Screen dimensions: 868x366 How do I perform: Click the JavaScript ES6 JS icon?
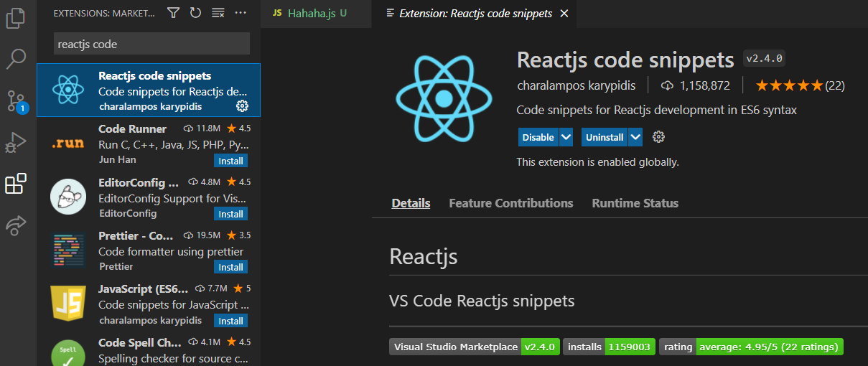click(68, 303)
